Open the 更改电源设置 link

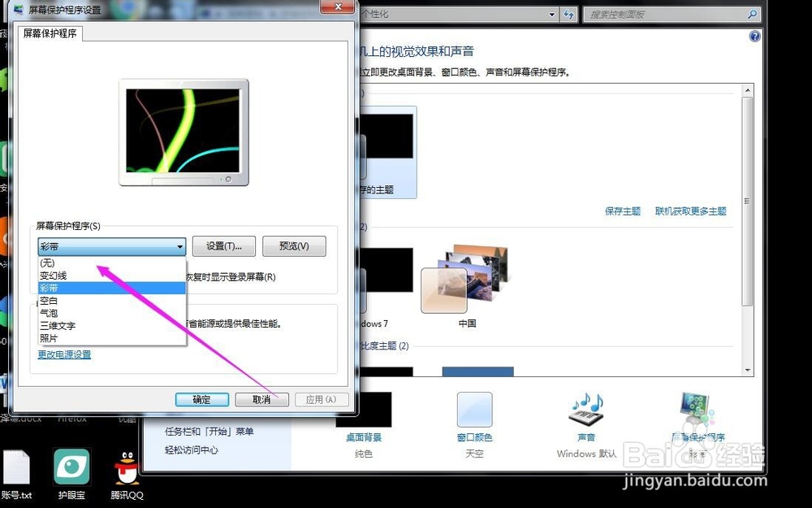point(64,354)
